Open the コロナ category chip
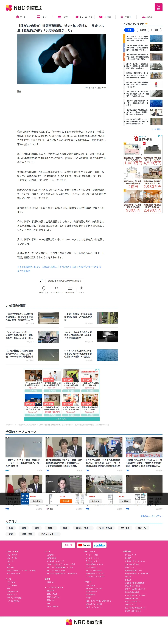The image size is (168, 644). pyautogui.click(x=51, y=528)
